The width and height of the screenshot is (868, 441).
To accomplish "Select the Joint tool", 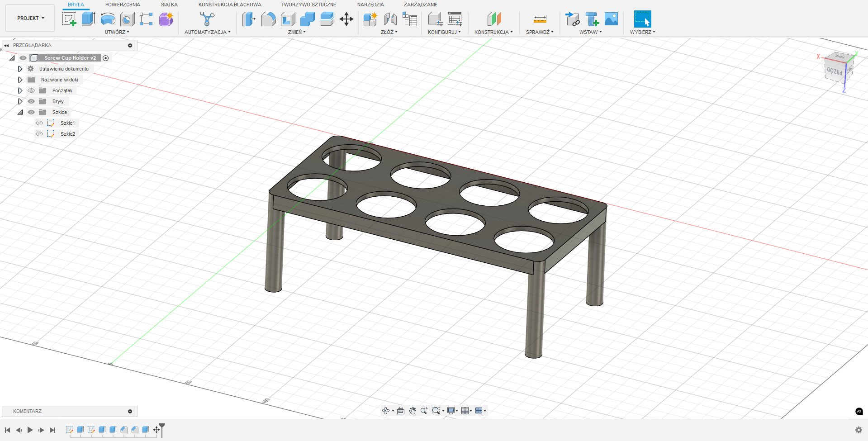I will [x=390, y=19].
